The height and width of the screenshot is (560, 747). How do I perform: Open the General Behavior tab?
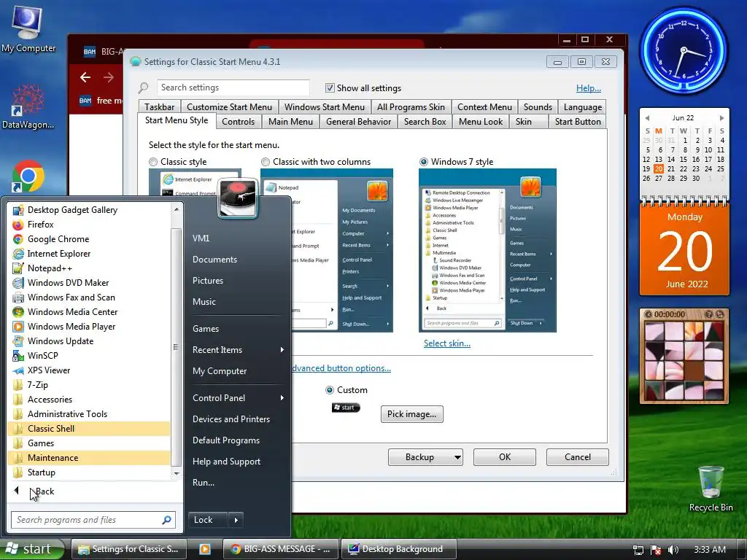tap(359, 122)
